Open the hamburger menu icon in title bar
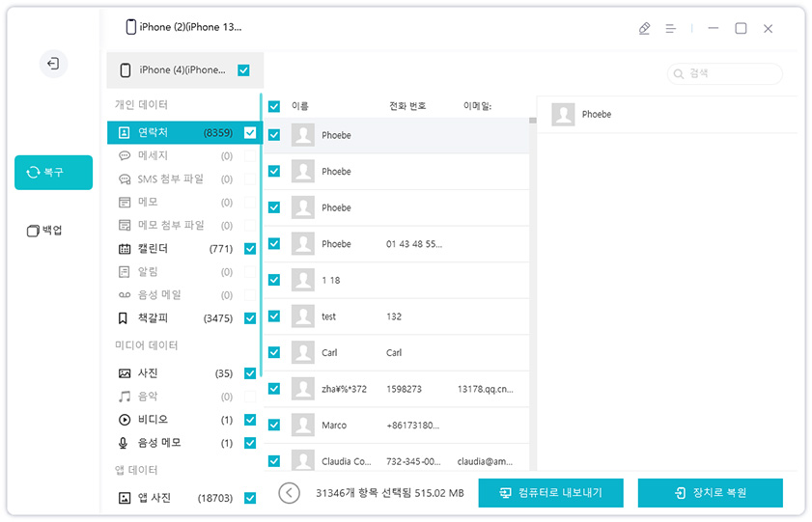The height and width of the screenshot is (522, 812). point(671,28)
